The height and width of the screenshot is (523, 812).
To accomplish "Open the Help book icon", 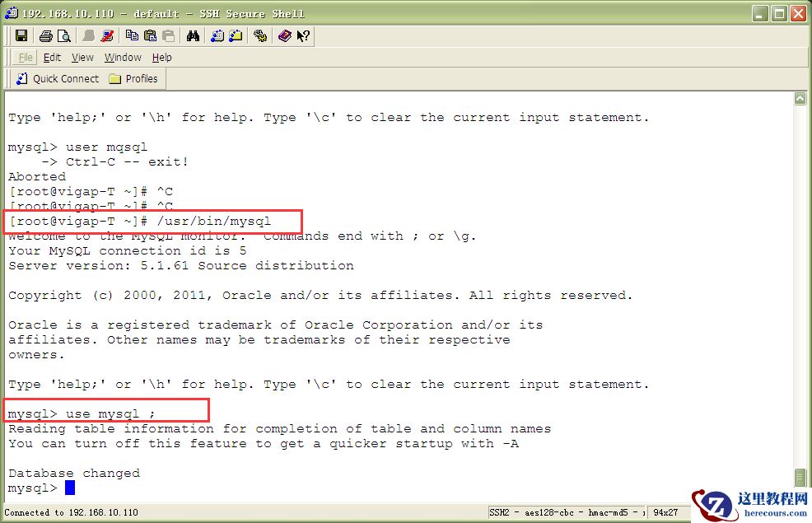I will click(285, 35).
